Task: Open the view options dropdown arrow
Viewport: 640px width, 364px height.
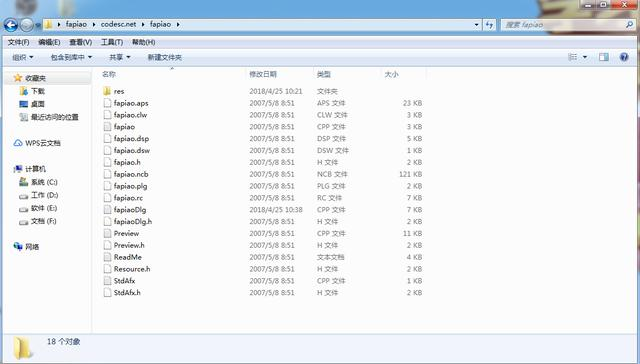Action: [x=585, y=57]
